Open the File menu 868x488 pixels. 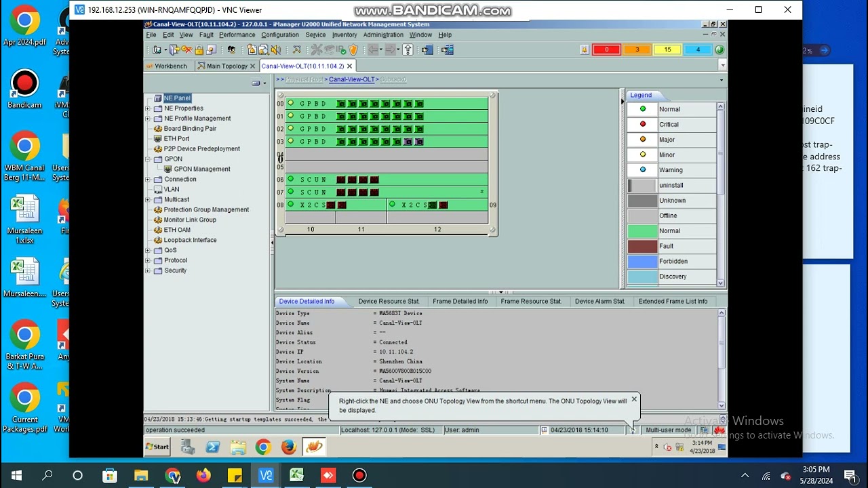151,35
